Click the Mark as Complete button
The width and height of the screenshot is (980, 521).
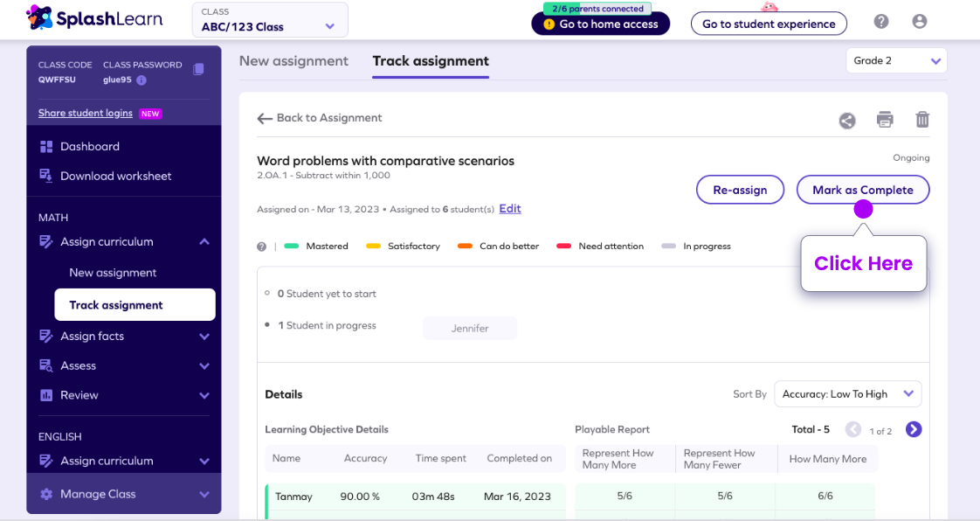pyautogui.click(x=862, y=190)
